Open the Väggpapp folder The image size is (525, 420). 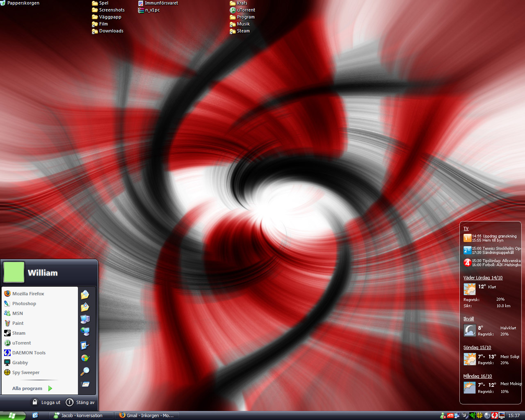click(107, 17)
